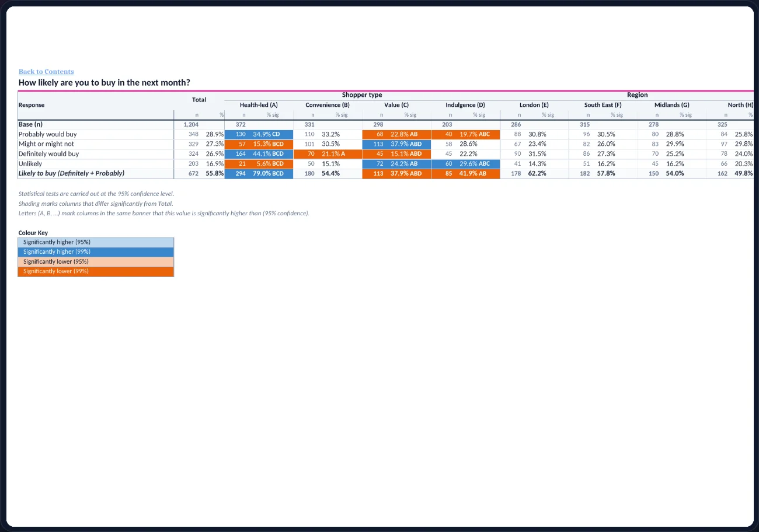Click the Response header cell
Screen dimensions: 759x532
[x=32, y=105]
